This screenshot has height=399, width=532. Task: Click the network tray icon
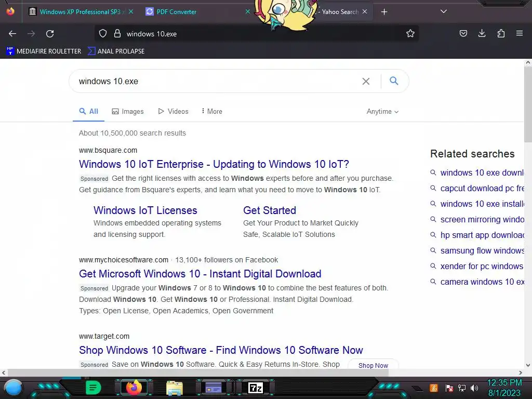(461, 388)
